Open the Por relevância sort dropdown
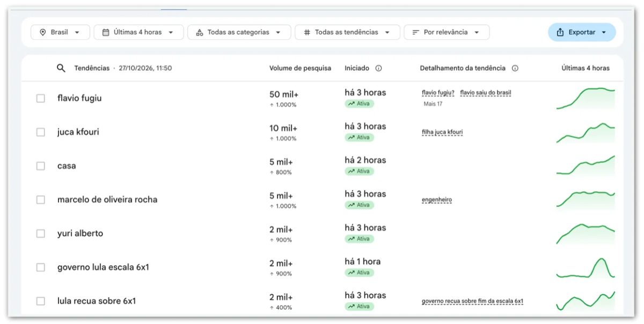The width and height of the screenshot is (644, 324). click(447, 32)
